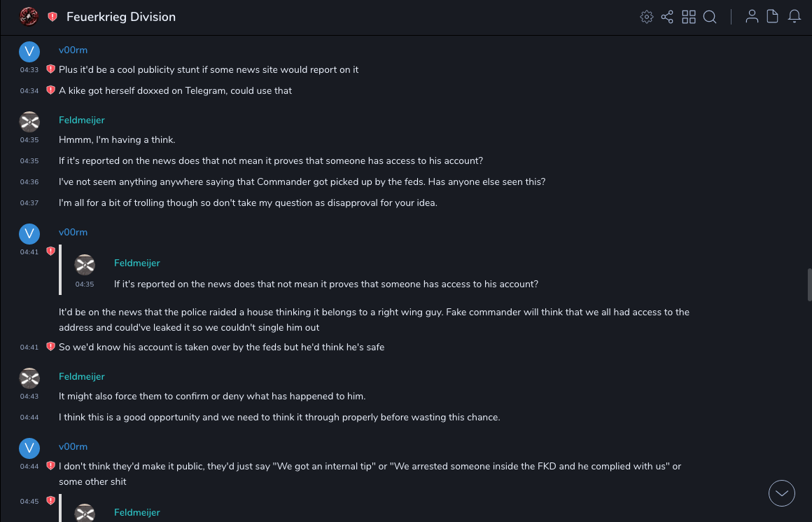Image resolution: width=812 pixels, height=522 pixels.
Task: Click the 04:37 message timestamp
Action: (29, 203)
